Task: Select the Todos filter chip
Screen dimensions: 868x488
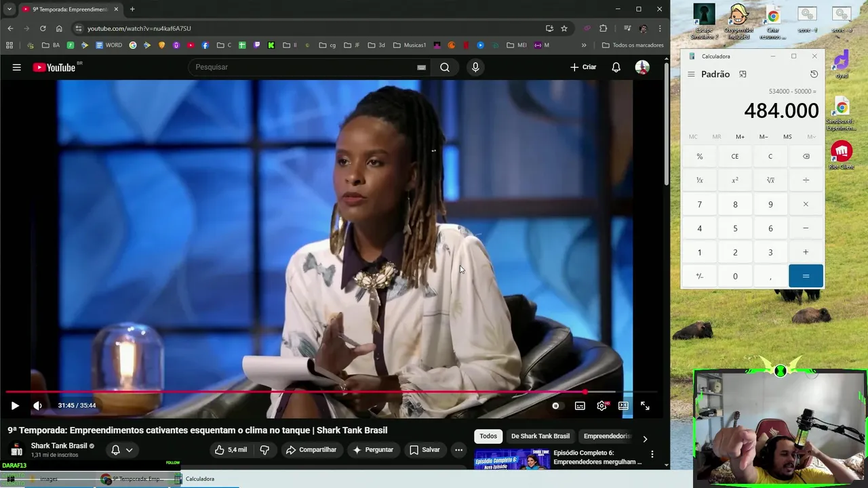Action: coord(488,436)
